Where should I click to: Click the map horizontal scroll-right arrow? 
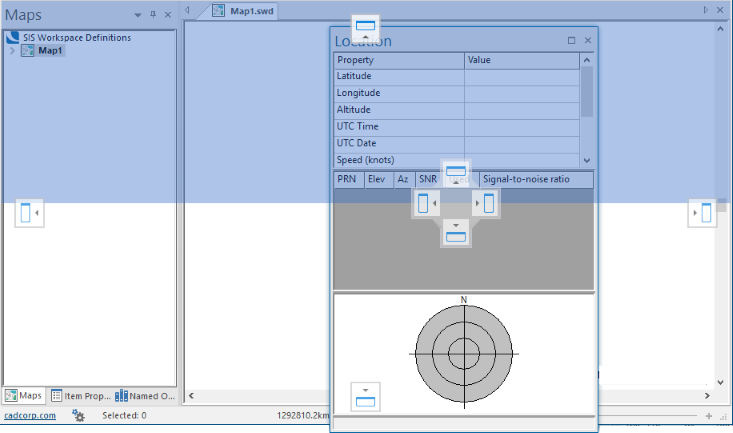point(707,396)
